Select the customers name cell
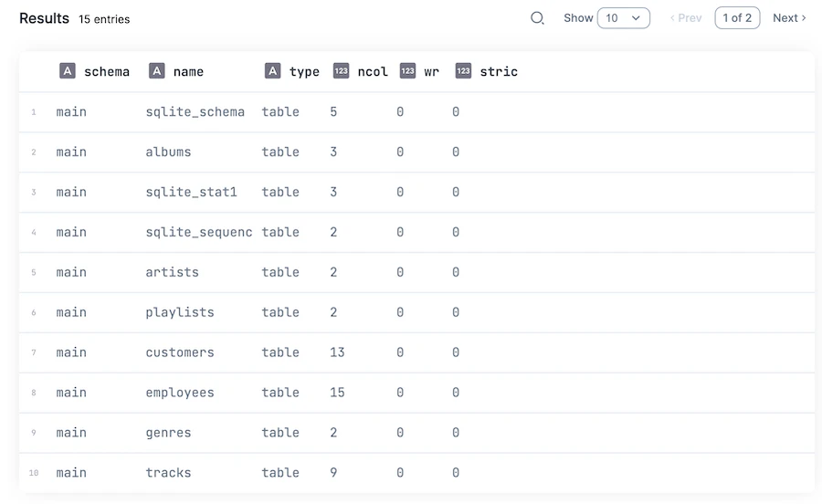The image size is (822, 504). click(180, 352)
